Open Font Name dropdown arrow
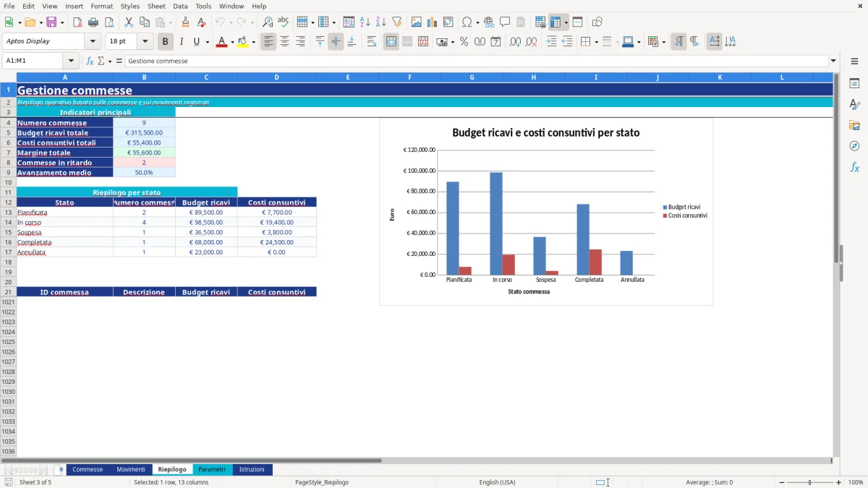 [93, 42]
